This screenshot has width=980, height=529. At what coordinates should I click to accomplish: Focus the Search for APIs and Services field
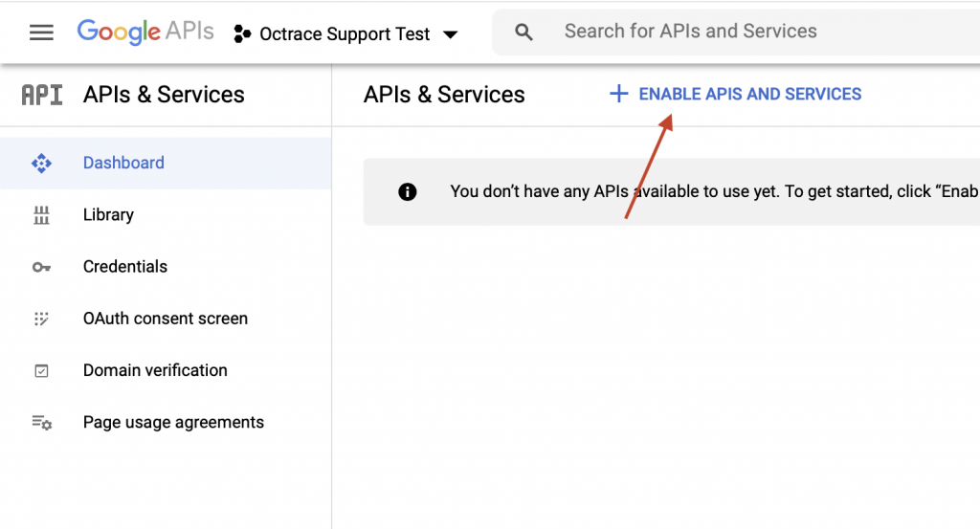[736, 32]
